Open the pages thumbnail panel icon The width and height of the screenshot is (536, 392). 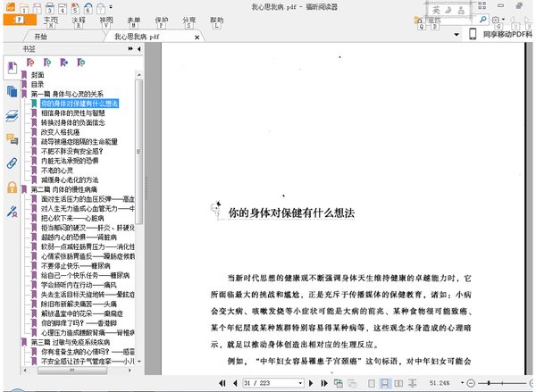(x=12, y=91)
